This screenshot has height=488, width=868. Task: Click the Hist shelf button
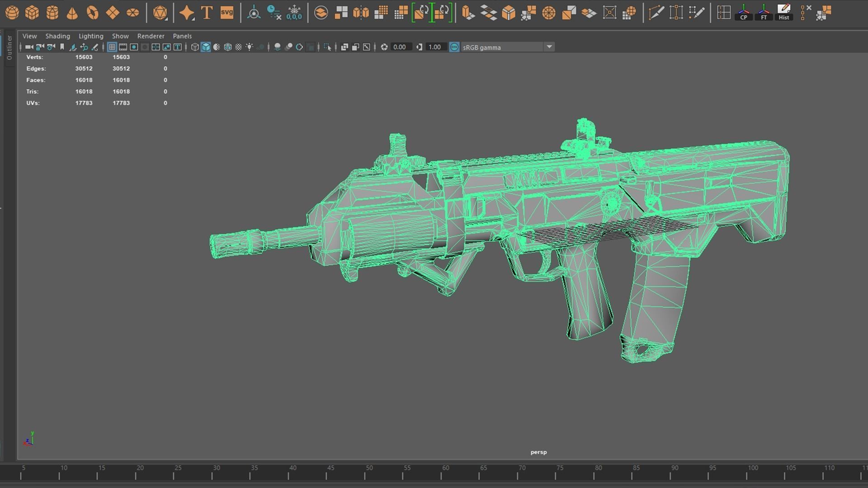coord(784,13)
